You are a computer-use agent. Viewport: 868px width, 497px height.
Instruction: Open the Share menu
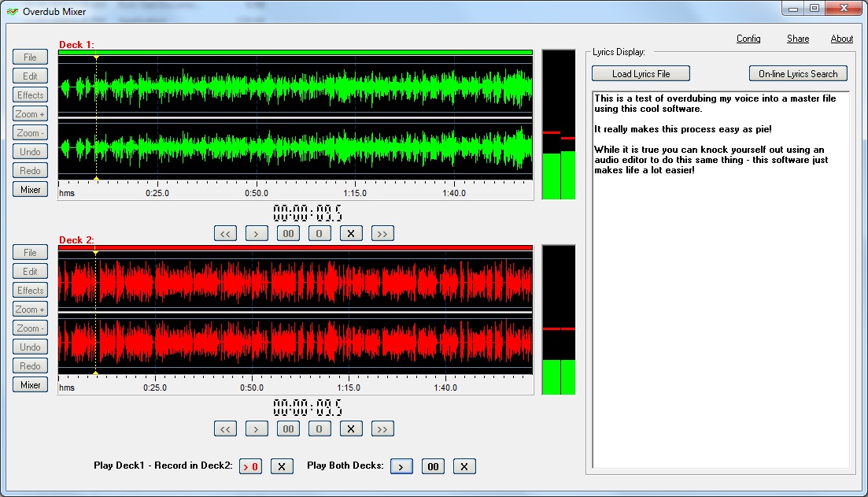(x=797, y=39)
